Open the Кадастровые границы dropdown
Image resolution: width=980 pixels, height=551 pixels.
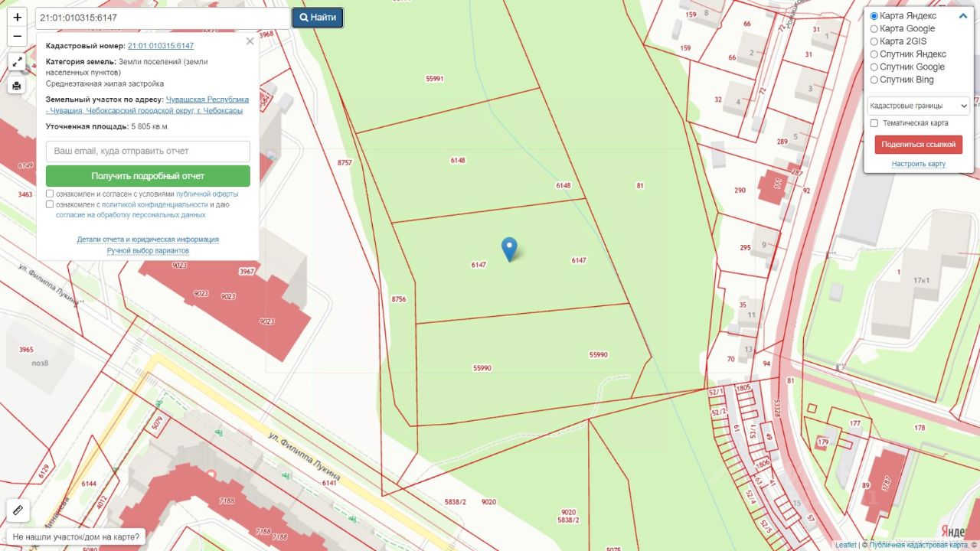919,106
